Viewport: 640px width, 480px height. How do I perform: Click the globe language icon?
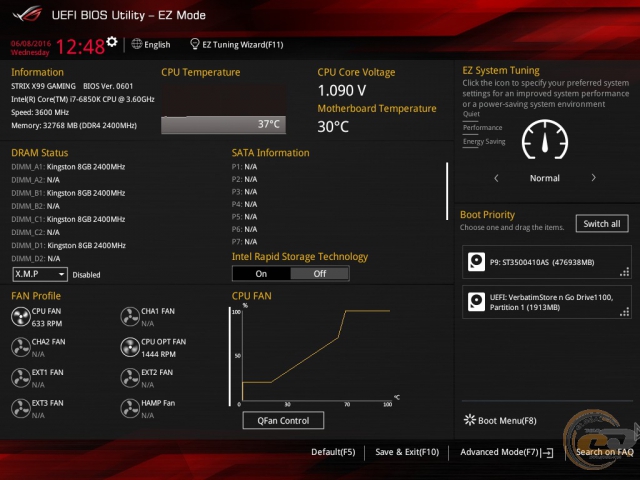(137, 44)
